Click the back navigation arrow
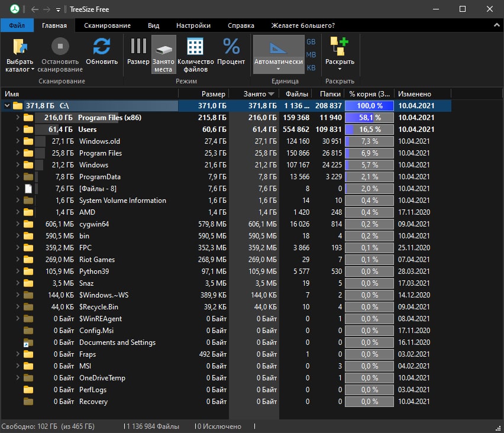The width and height of the screenshot is (504, 433). pos(35,9)
